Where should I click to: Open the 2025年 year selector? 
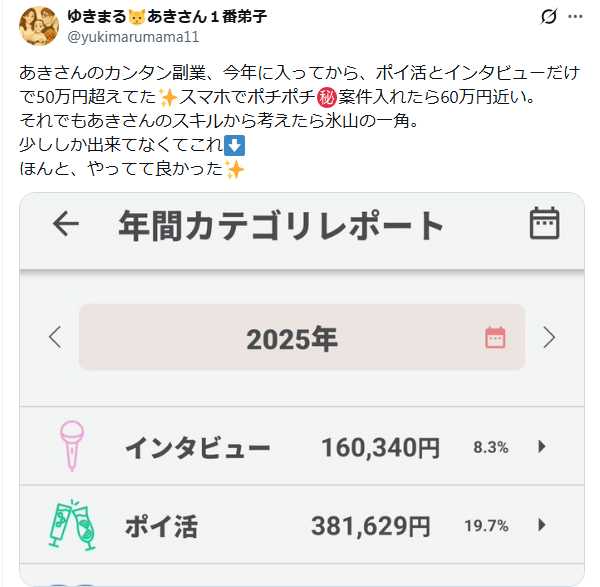292,338
